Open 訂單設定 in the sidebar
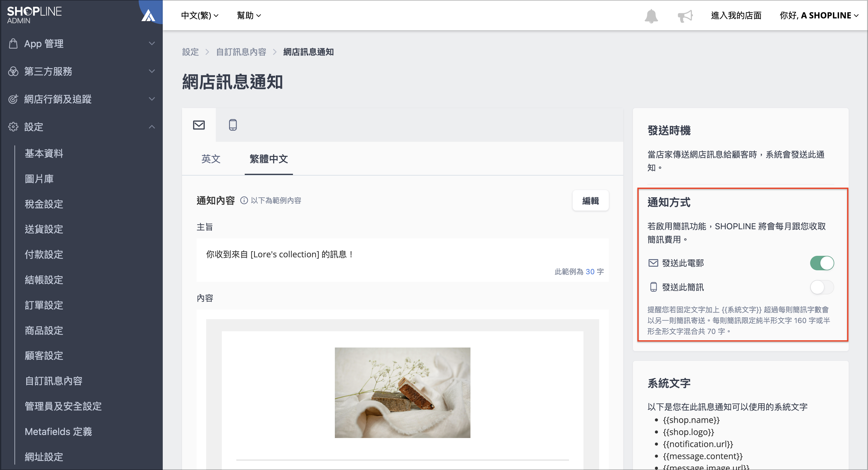The height and width of the screenshot is (470, 868). [x=44, y=305]
